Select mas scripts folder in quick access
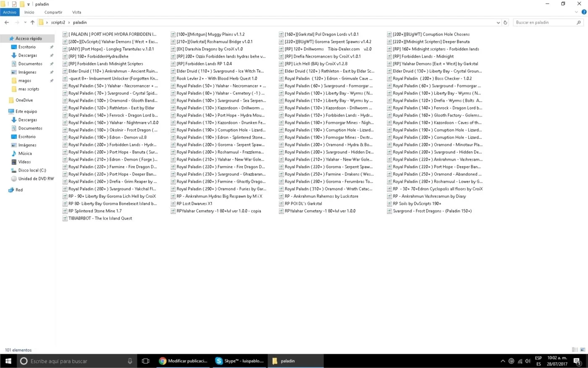588x368 pixels. [x=29, y=89]
